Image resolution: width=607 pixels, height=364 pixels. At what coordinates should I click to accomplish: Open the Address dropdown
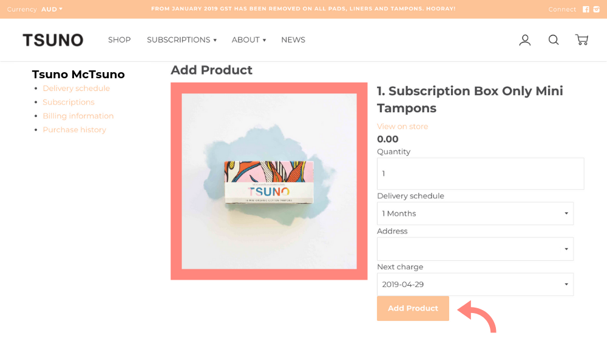tap(475, 249)
